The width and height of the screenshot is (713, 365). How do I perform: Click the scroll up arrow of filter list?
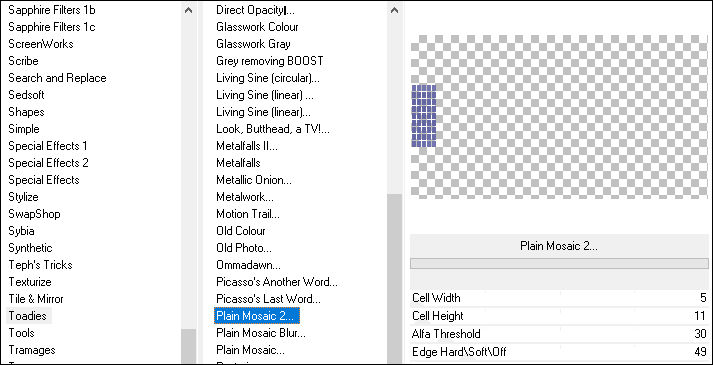394,10
